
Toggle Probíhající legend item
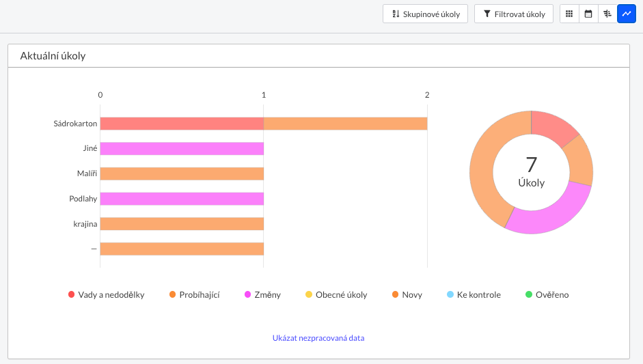tap(194, 295)
